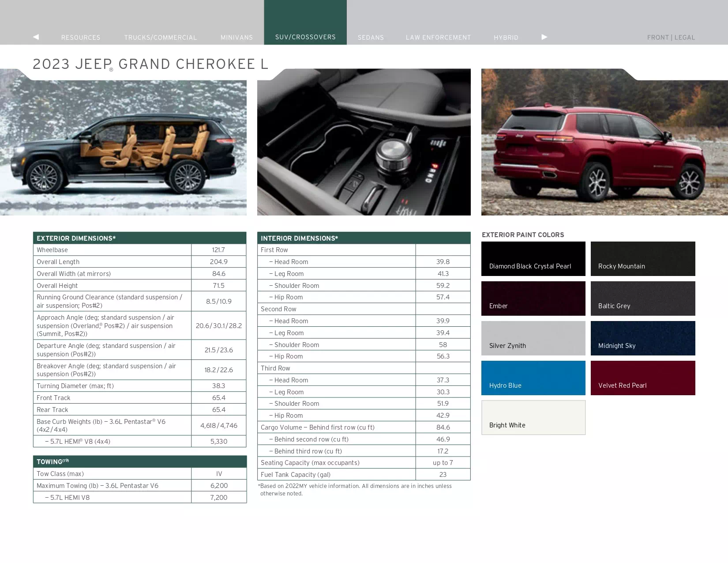Viewport: 728px width, 563px height.
Task: Click the previous page arrow in navigation
Action: click(36, 37)
